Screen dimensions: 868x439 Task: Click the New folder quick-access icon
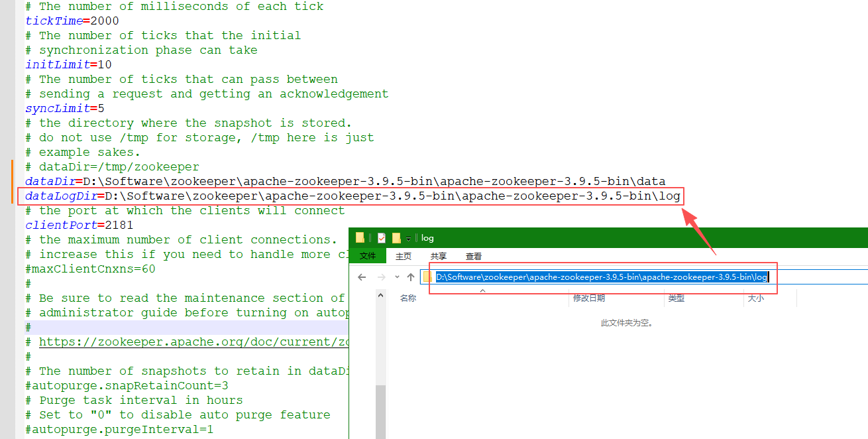tap(396, 237)
